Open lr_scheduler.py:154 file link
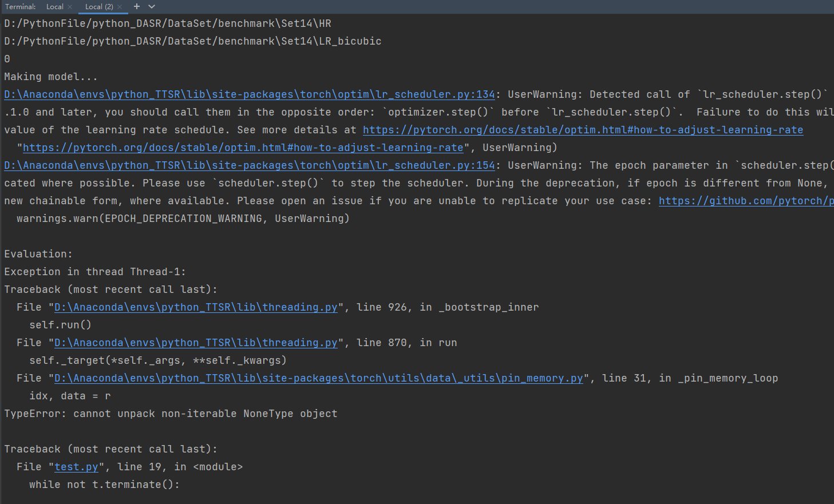The width and height of the screenshot is (834, 504). tap(250, 165)
